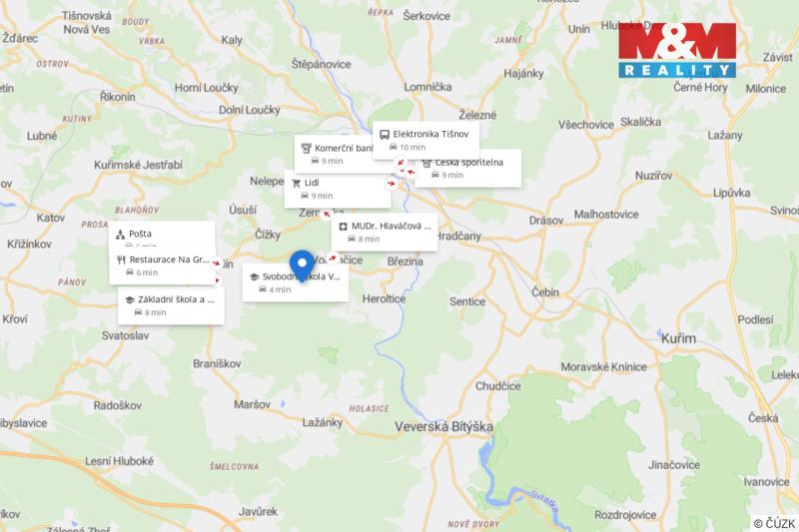
Task: Click the red arrow next to Lidl card
Action: (391, 183)
